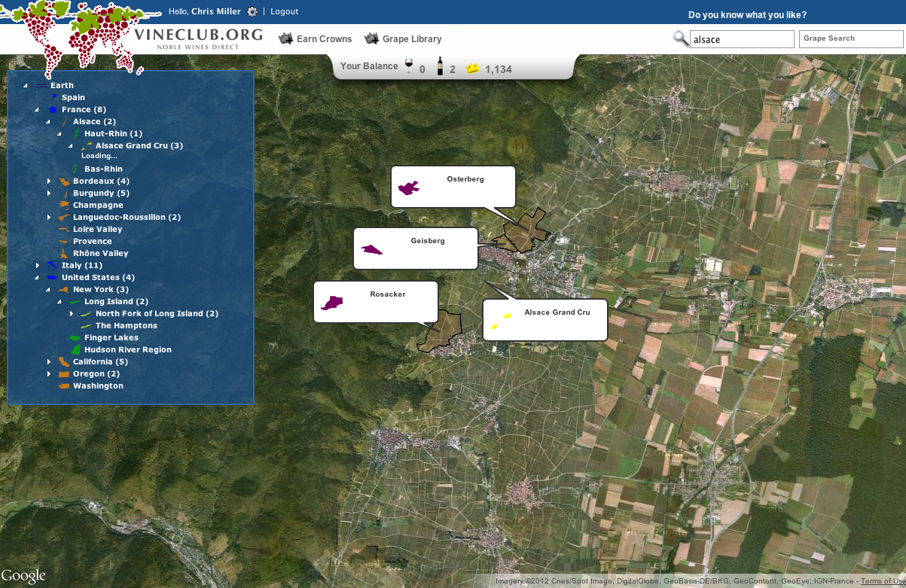Click the gold crown balance icon
Image resolution: width=906 pixels, height=588 pixels.
pyautogui.click(x=473, y=69)
